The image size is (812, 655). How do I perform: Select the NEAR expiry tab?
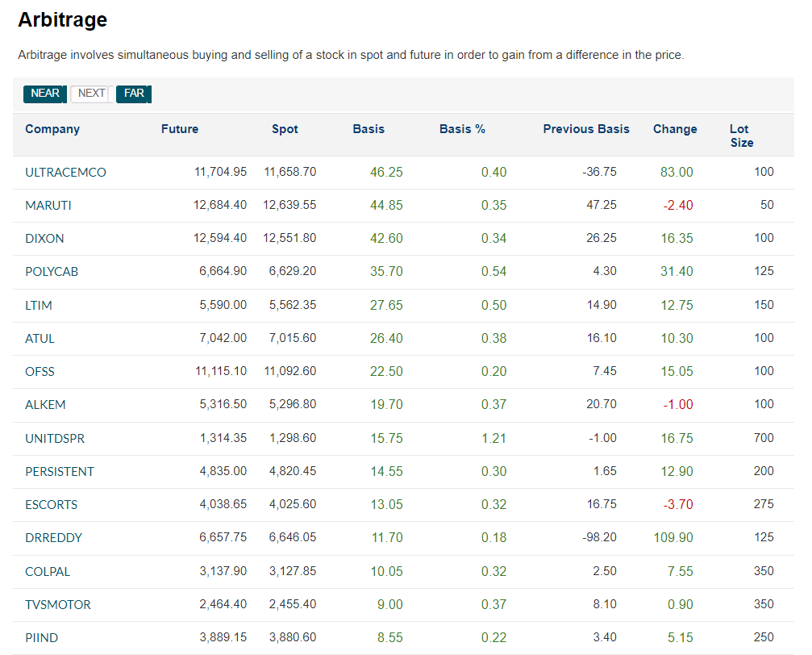tap(45, 94)
